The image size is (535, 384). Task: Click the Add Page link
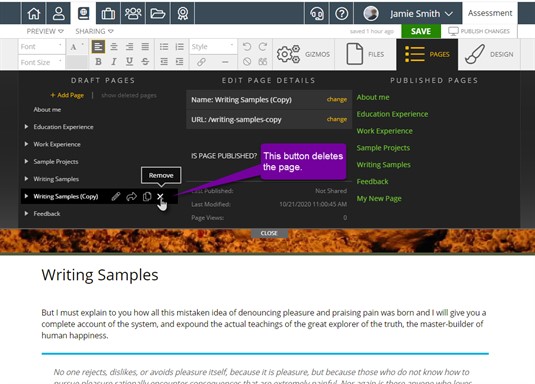coord(67,95)
